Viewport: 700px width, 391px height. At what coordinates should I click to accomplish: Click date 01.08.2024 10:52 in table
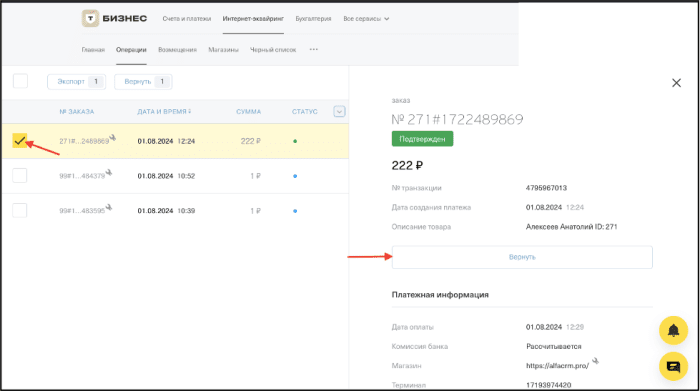[166, 176]
